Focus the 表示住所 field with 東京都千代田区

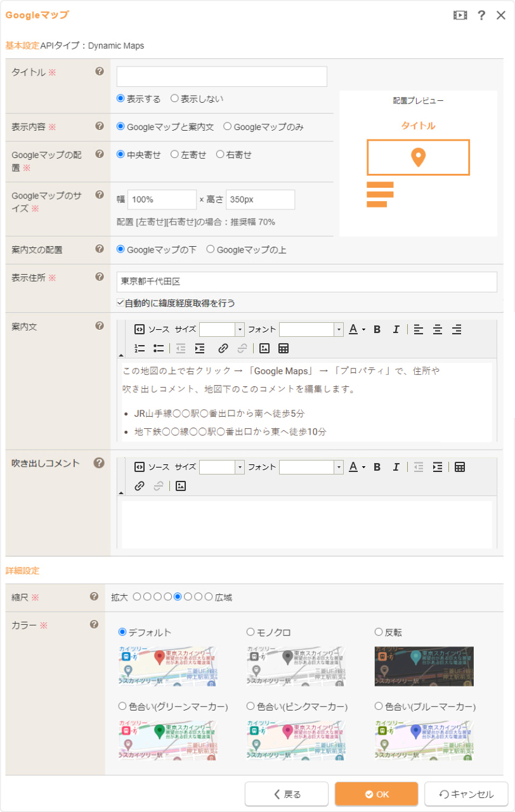pos(307,282)
